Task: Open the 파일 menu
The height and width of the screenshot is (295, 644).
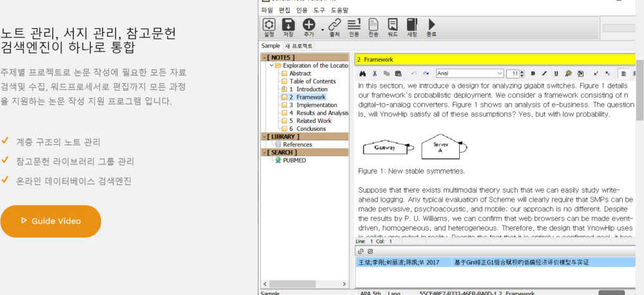Action: click(x=267, y=10)
